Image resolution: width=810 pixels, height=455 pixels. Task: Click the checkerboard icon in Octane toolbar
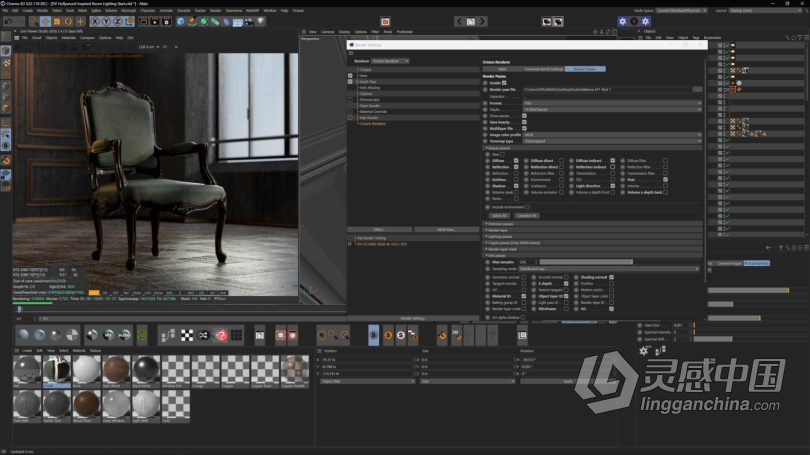(x=187, y=336)
